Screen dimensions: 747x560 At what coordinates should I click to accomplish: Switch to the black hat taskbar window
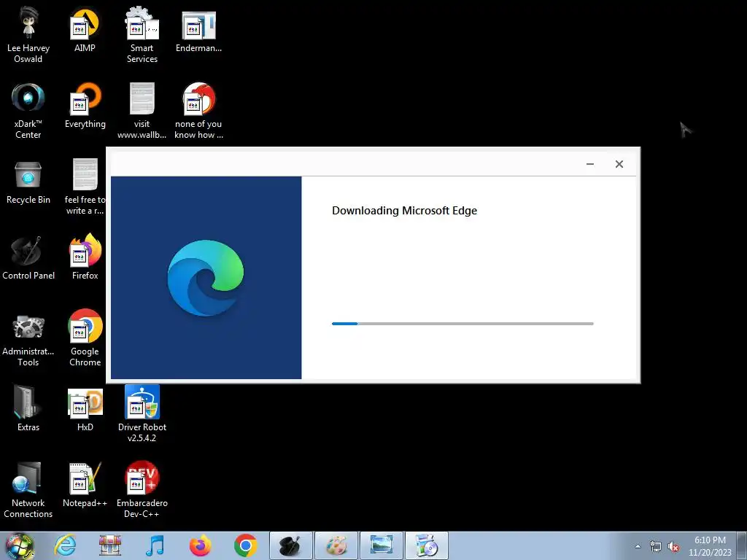pos(291,545)
